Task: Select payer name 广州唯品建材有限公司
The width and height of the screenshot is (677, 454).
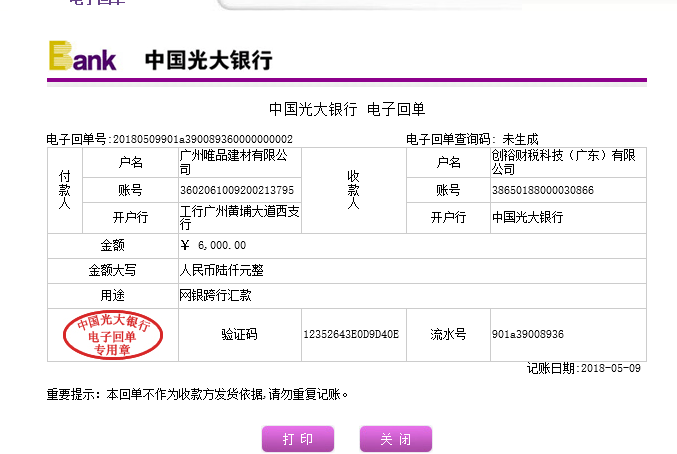Action: 234,162
